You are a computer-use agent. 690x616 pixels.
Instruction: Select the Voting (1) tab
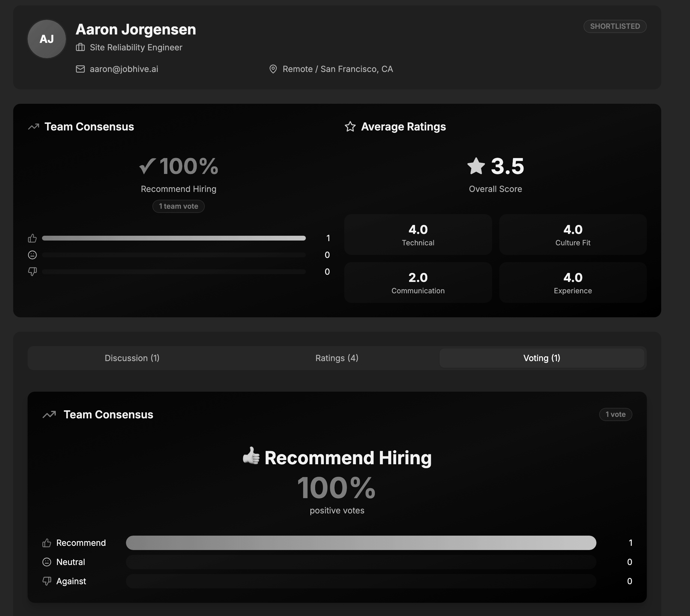point(542,358)
